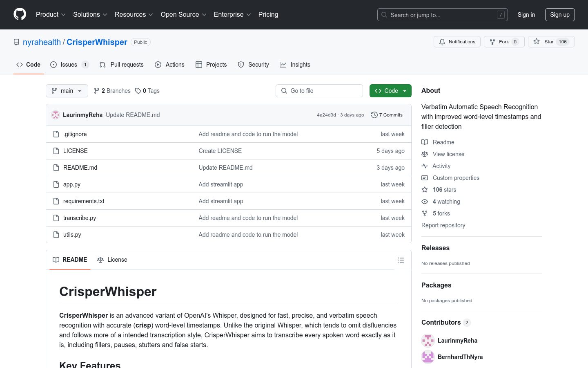This screenshot has width=588, height=368.
Task: Open the green Code dropdown
Action: pos(390,91)
